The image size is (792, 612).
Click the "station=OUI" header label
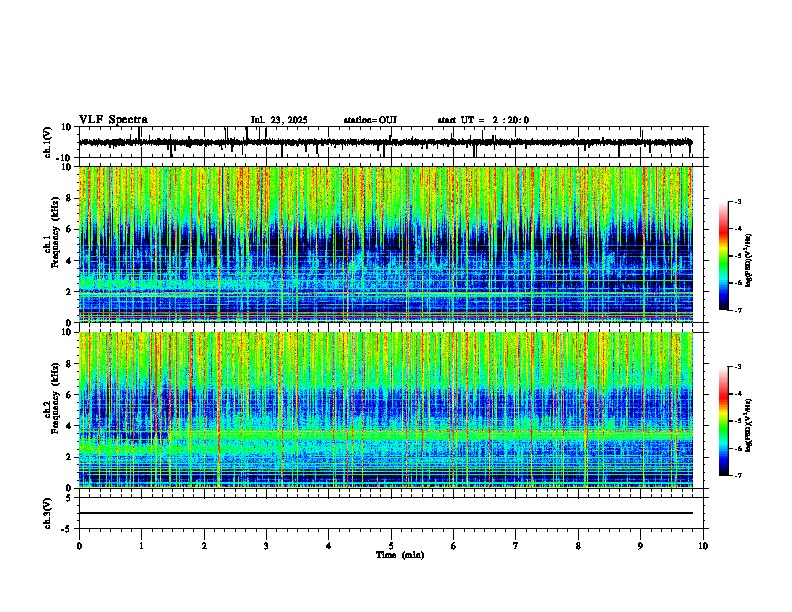point(370,120)
